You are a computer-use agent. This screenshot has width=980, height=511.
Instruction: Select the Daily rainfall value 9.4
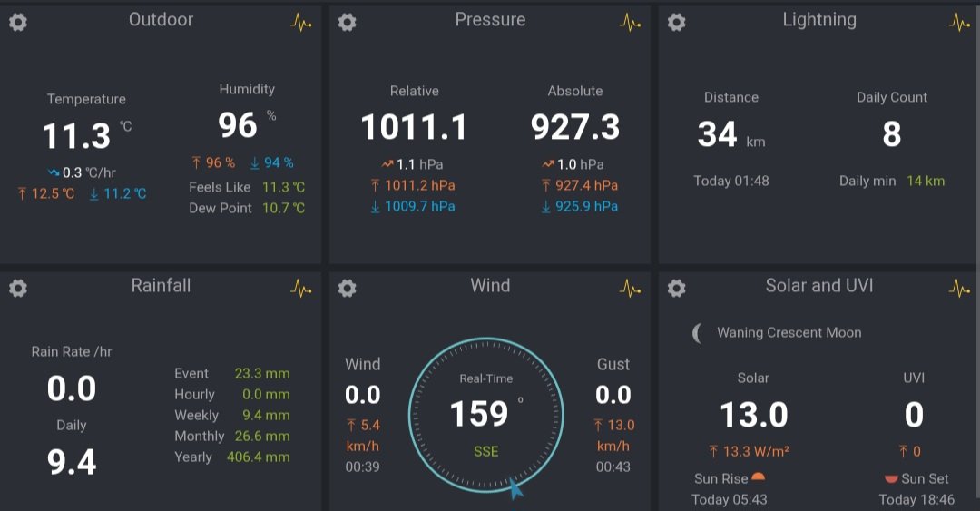[x=72, y=462]
